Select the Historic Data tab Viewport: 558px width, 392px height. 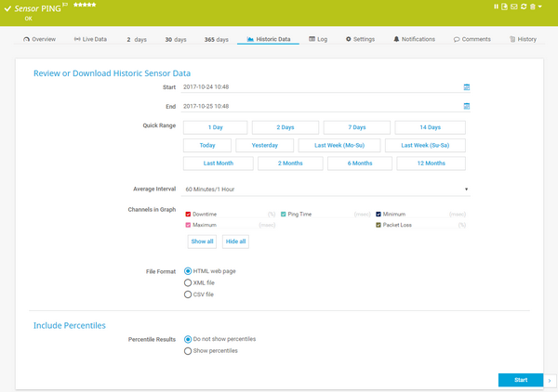click(269, 39)
